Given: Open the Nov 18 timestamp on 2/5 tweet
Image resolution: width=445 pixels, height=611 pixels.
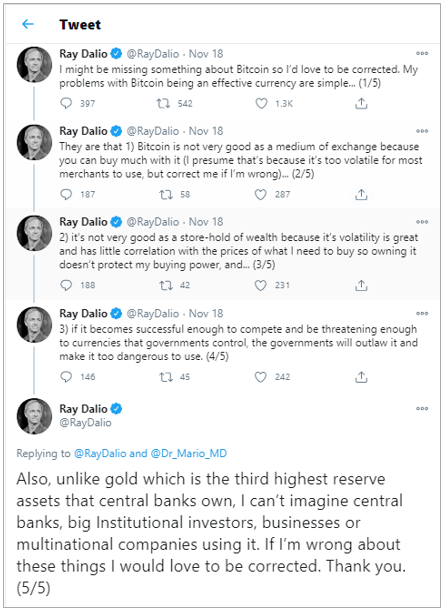Looking at the screenshot, I should pos(206,131).
